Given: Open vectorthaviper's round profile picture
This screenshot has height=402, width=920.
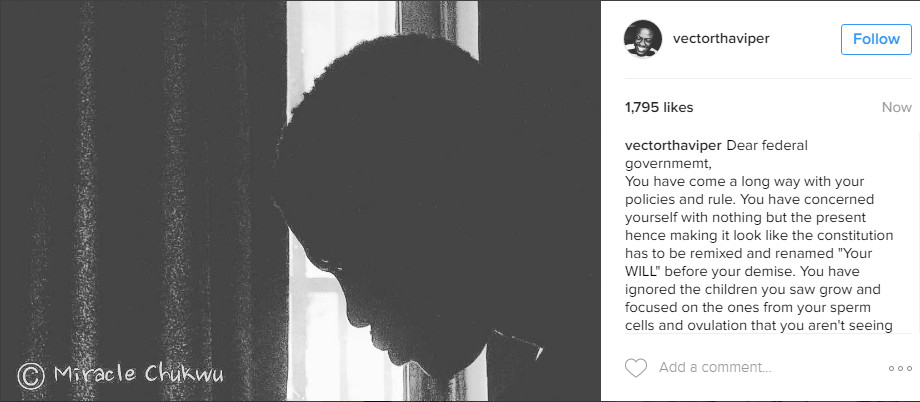Looking at the screenshot, I should (642, 39).
